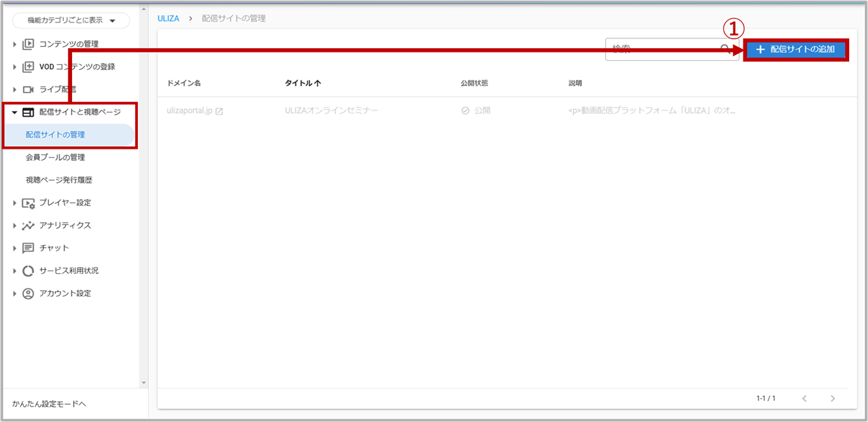Screen dimensions: 868x422
Task: Open the 機能カテゴリごとに表示 dropdown
Action: [71, 21]
